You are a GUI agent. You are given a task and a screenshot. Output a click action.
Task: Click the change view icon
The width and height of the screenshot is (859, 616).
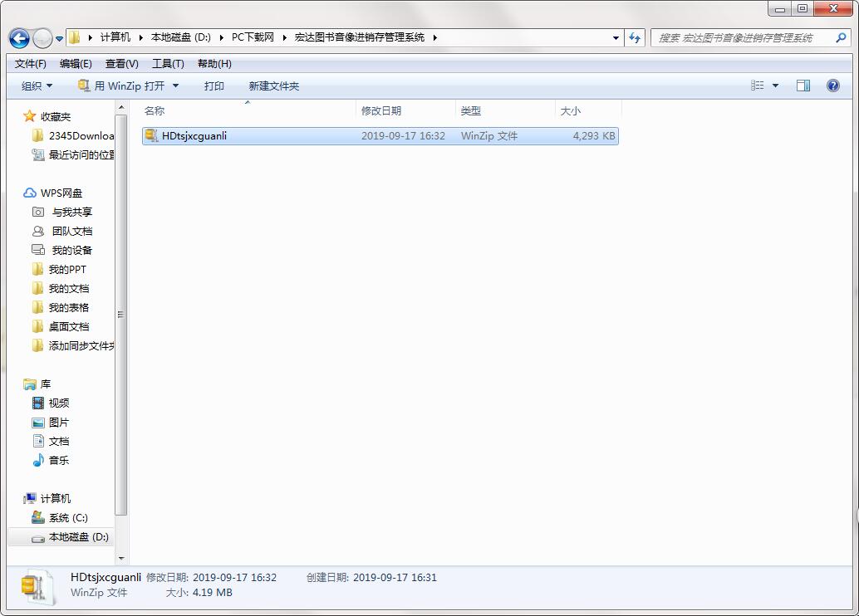[x=758, y=86]
